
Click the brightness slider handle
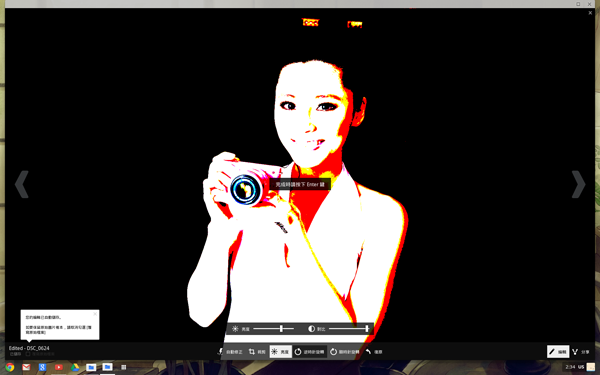[281, 328]
